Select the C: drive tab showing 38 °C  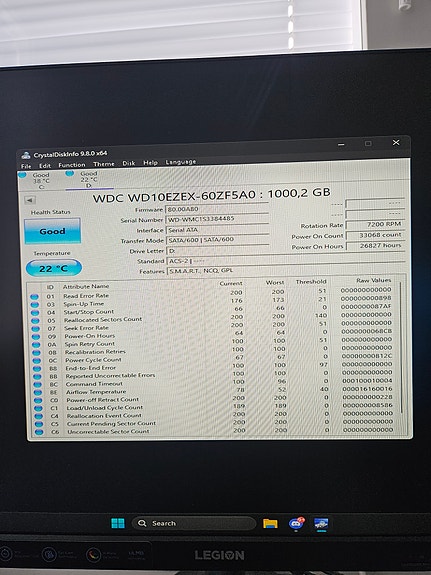point(37,180)
